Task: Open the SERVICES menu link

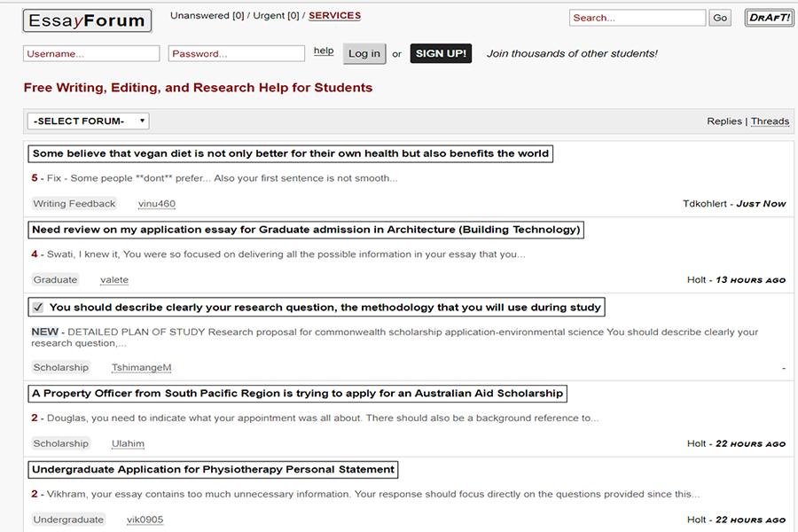Action: [x=334, y=16]
